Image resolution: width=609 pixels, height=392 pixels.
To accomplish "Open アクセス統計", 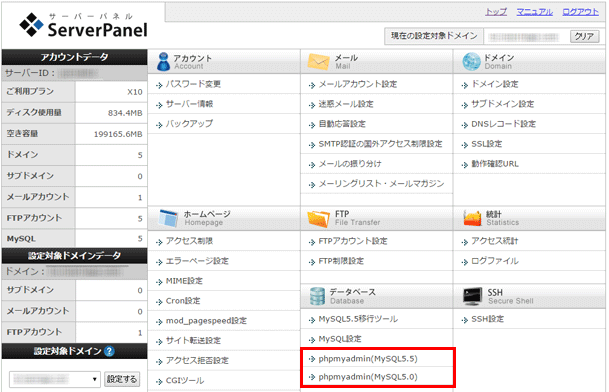I will [494, 241].
